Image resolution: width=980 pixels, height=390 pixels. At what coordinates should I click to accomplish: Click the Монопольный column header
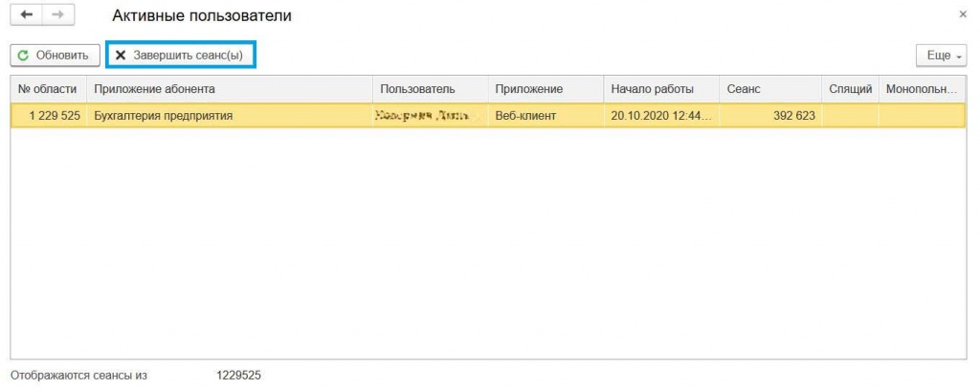pos(921,89)
